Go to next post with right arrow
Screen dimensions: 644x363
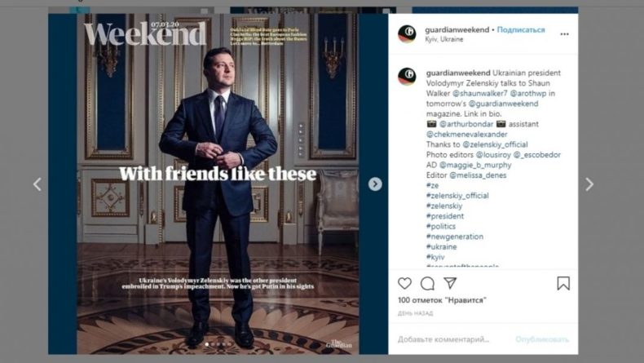[x=589, y=184]
